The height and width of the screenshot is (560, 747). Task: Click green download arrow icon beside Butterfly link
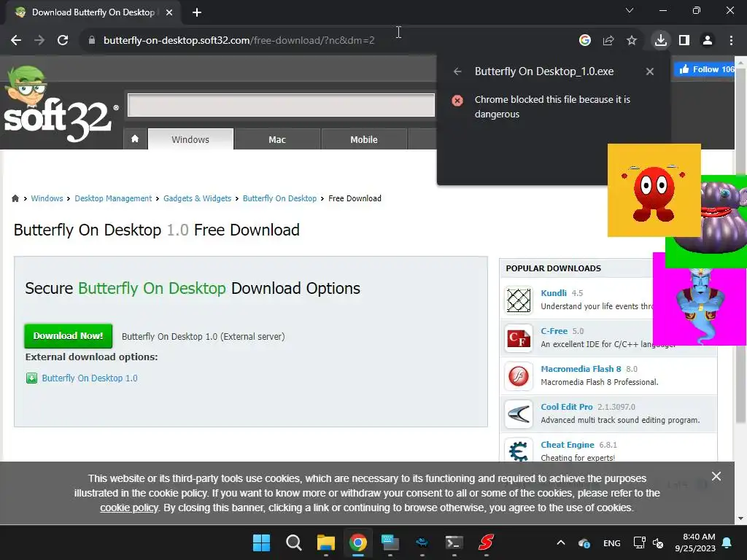[x=31, y=378]
